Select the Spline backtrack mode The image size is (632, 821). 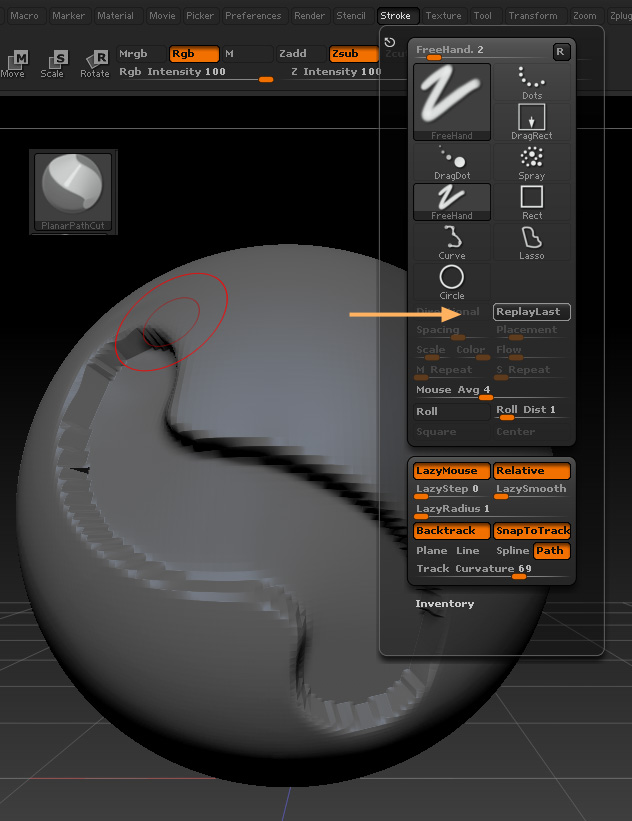[x=513, y=551]
